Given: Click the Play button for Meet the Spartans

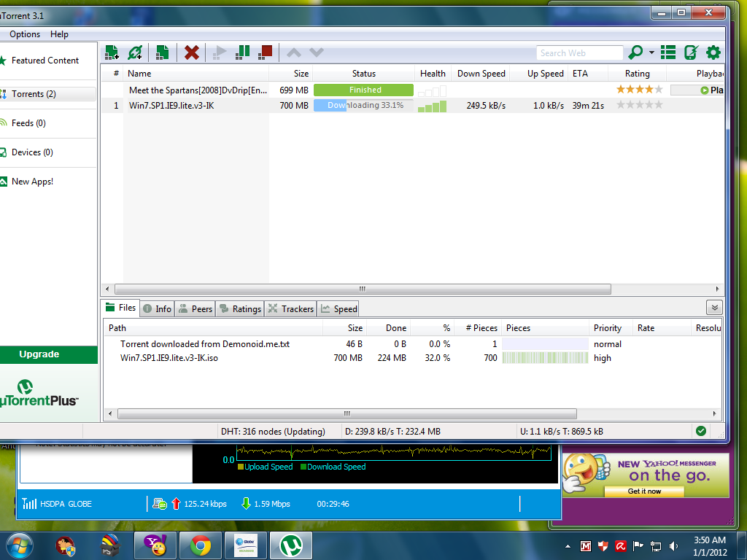Looking at the screenshot, I should point(697,90).
